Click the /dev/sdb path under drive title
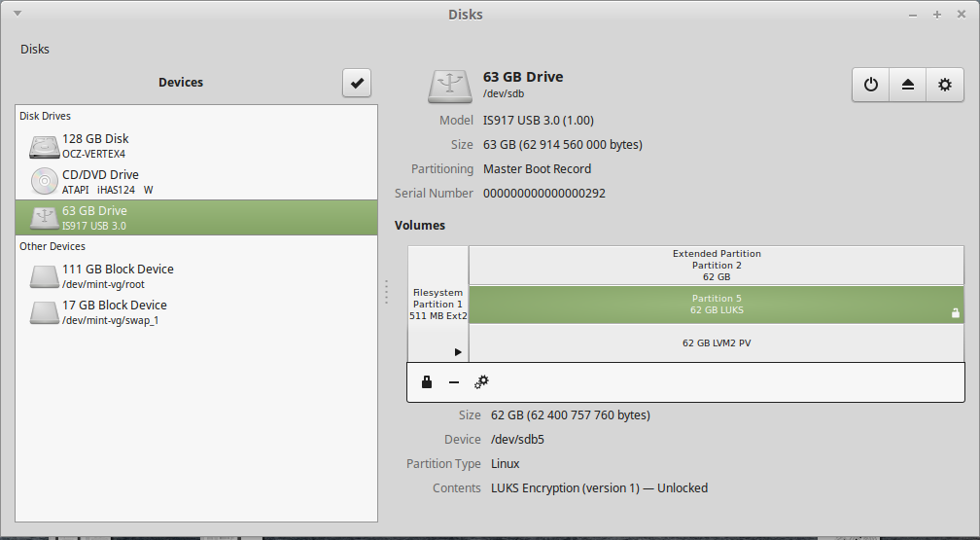The height and width of the screenshot is (540, 980). [504, 93]
